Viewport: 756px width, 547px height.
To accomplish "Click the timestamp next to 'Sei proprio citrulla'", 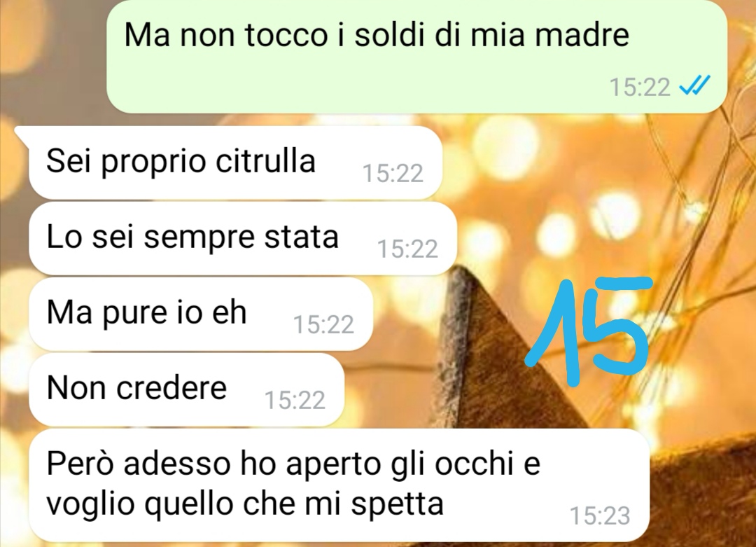I will coord(393,173).
